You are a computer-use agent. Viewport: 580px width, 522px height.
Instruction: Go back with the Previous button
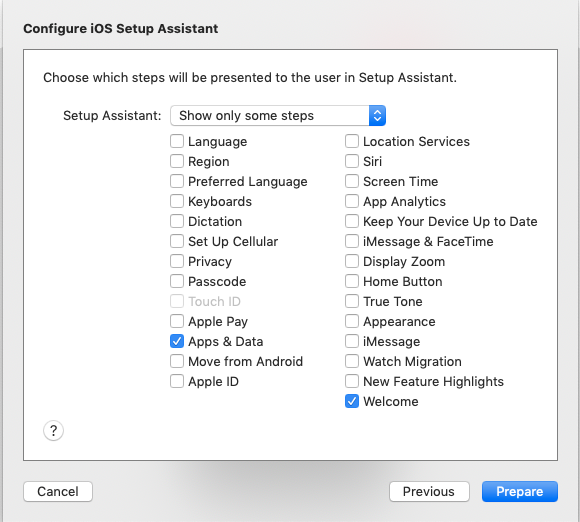coord(429,491)
